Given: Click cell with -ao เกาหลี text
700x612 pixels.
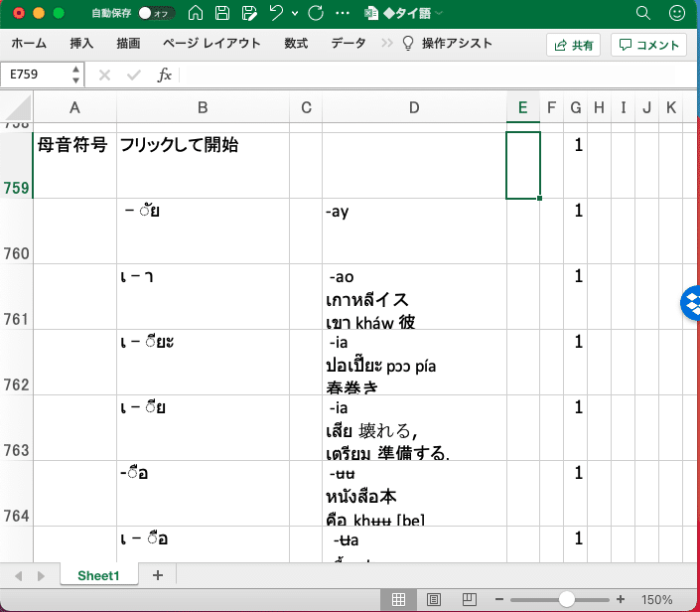Looking at the screenshot, I should click(x=414, y=297).
